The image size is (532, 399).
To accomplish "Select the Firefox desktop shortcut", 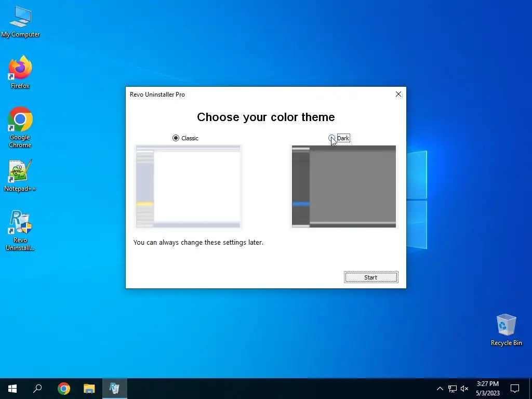I will [20, 73].
